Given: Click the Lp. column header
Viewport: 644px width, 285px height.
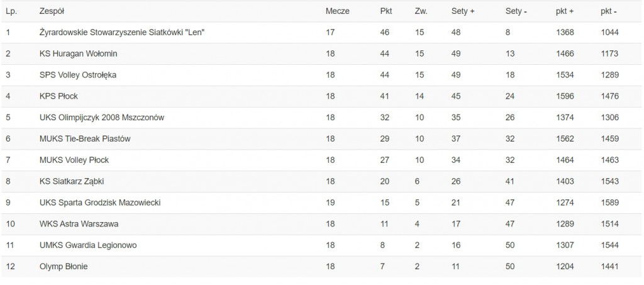Looking at the screenshot, I should 11,11.
